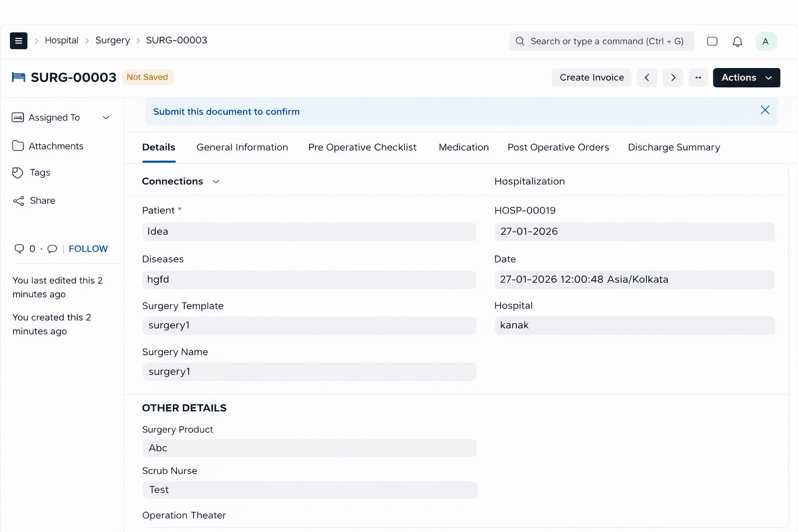Click the Create Invoice button
Viewport: 798px width, 532px height.
pos(592,77)
